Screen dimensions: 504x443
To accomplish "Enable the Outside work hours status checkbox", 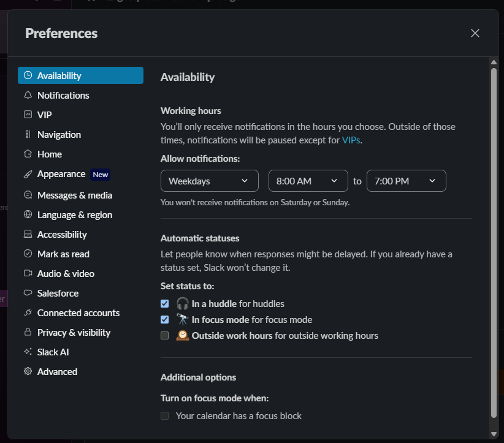I will (x=164, y=336).
